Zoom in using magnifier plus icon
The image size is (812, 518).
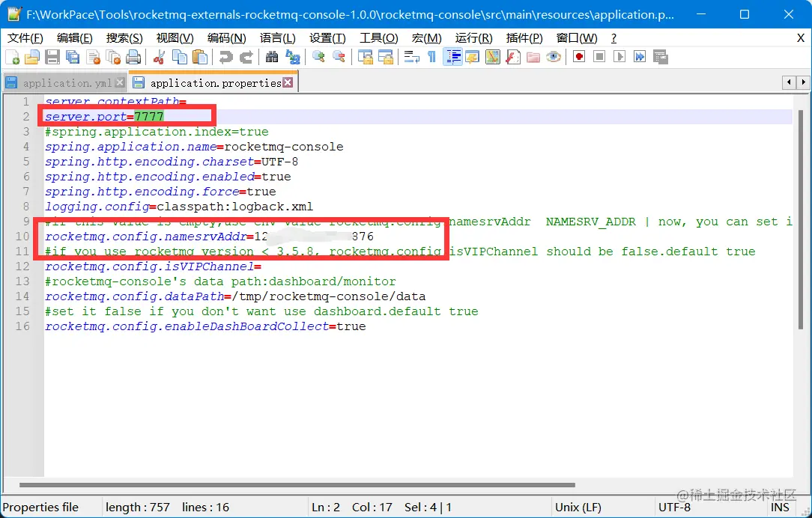click(318, 56)
